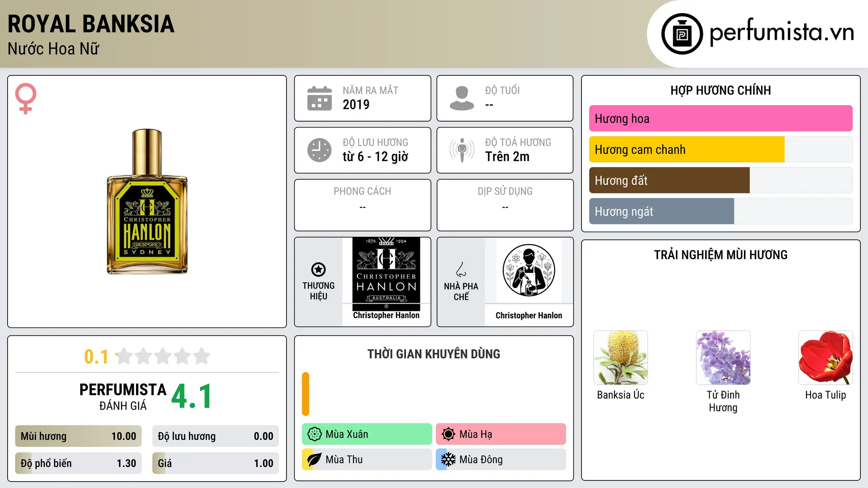Select the Tử Đinh Hương note image

723,358
